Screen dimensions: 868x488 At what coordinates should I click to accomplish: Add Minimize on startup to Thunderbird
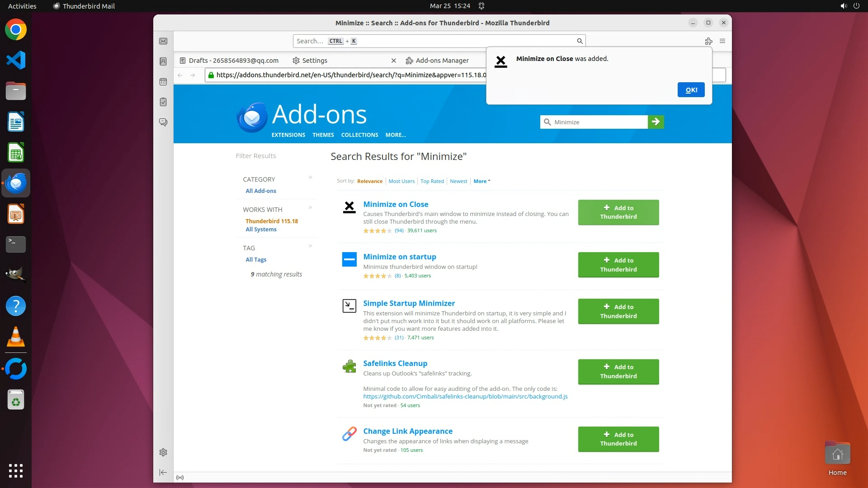tap(618, 265)
